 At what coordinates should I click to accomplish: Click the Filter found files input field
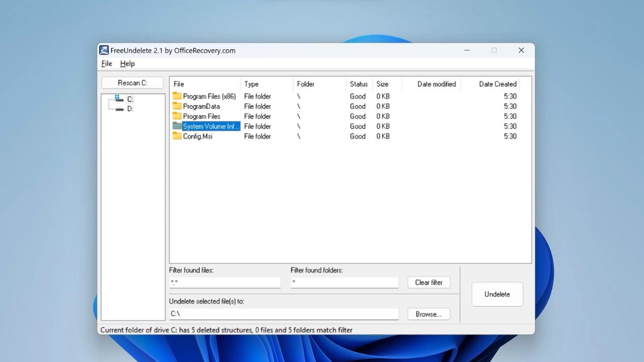pos(225,282)
